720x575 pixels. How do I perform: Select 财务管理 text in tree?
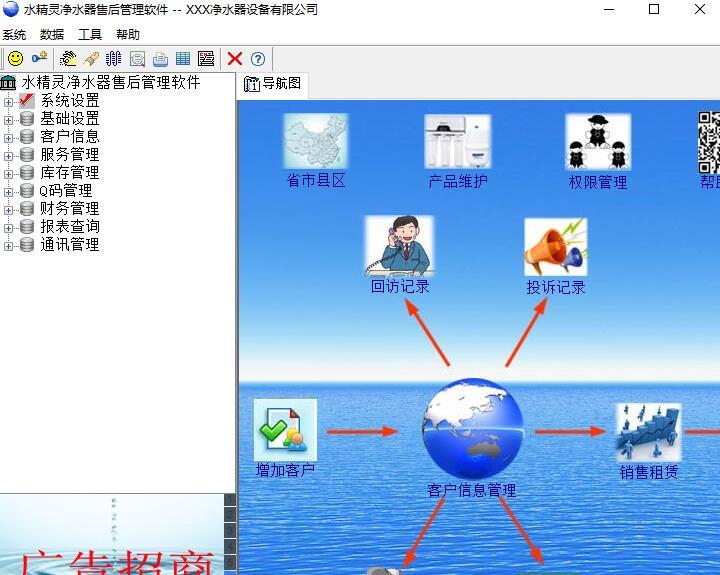(x=70, y=209)
